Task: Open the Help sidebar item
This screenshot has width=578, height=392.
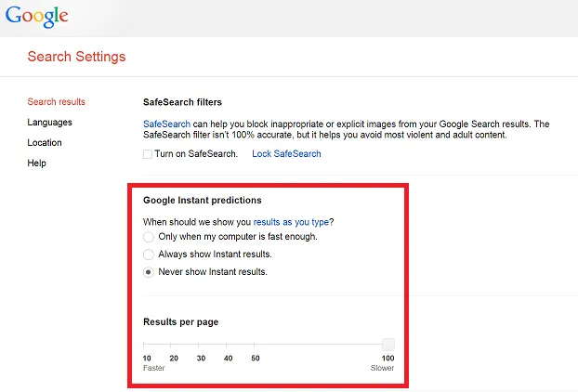Action: 37,163
